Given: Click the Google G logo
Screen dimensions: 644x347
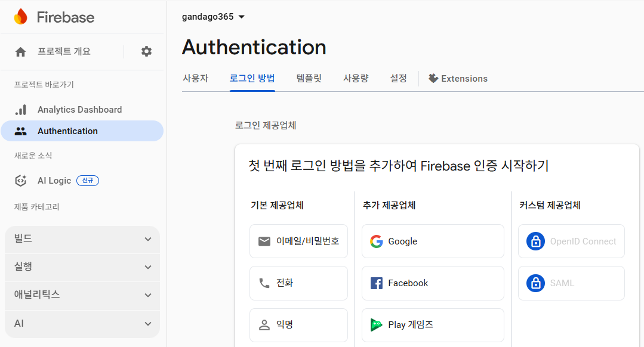Looking at the screenshot, I should click(x=376, y=241).
